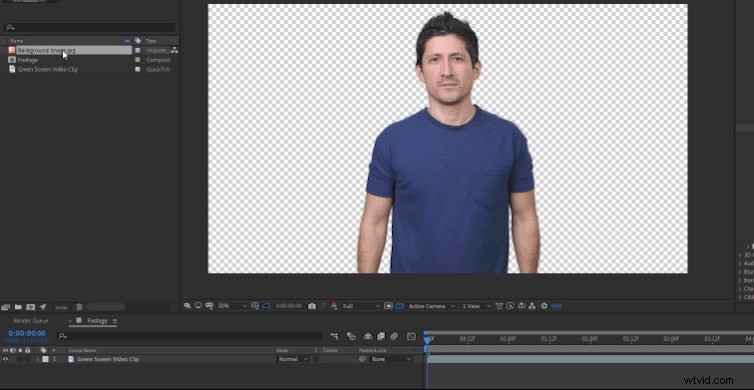Toggle the region of interest button
The width and height of the screenshot is (754, 390).
[x=389, y=306]
